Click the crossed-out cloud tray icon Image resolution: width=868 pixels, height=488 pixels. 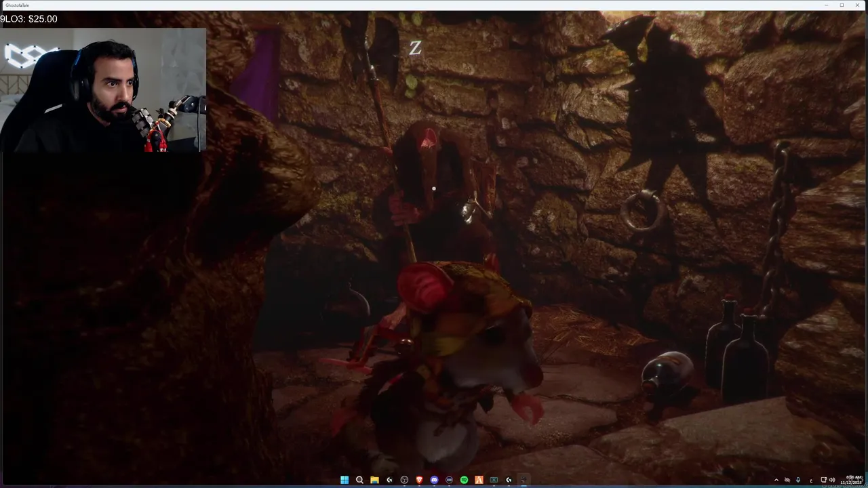click(x=787, y=480)
